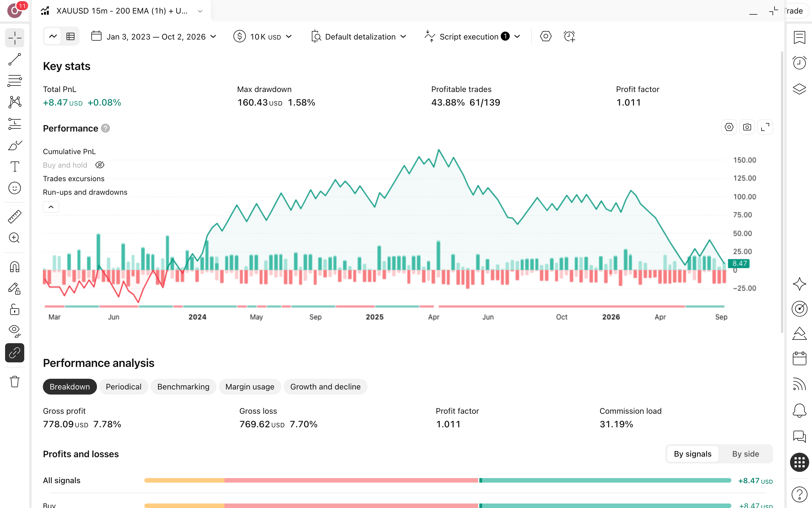
Task: Switch to the overview chart view
Action: (x=53, y=36)
